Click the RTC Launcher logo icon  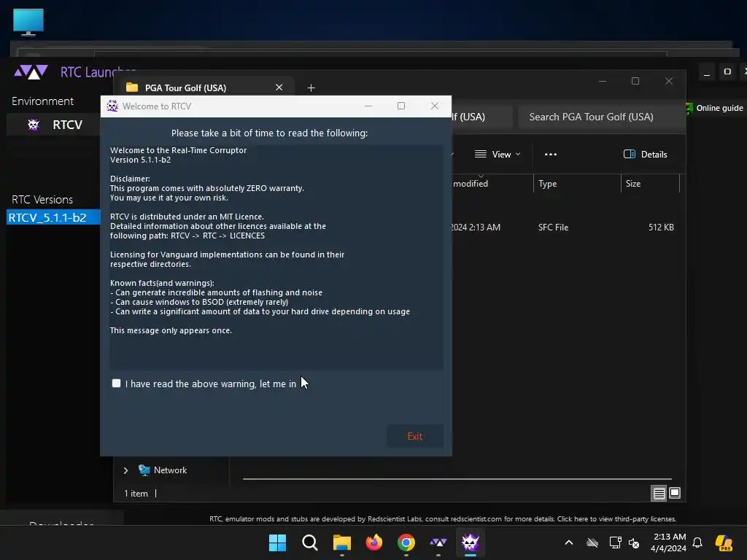point(31,72)
